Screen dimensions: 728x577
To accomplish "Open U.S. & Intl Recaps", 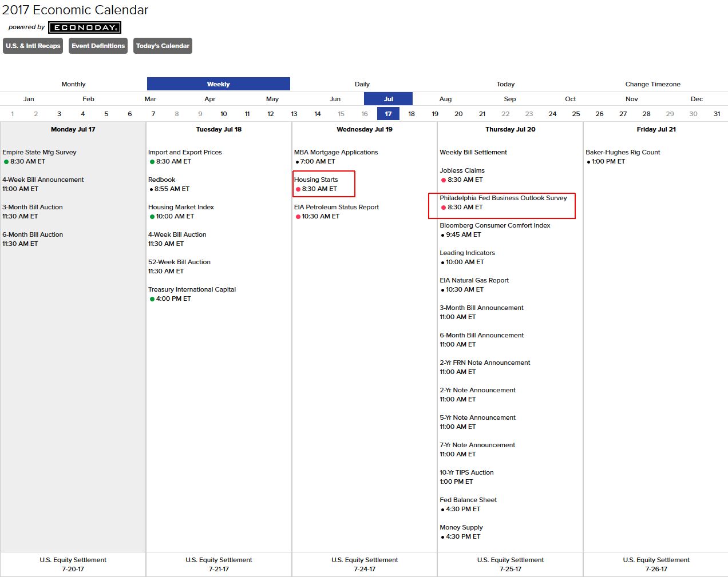I will coord(33,46).
